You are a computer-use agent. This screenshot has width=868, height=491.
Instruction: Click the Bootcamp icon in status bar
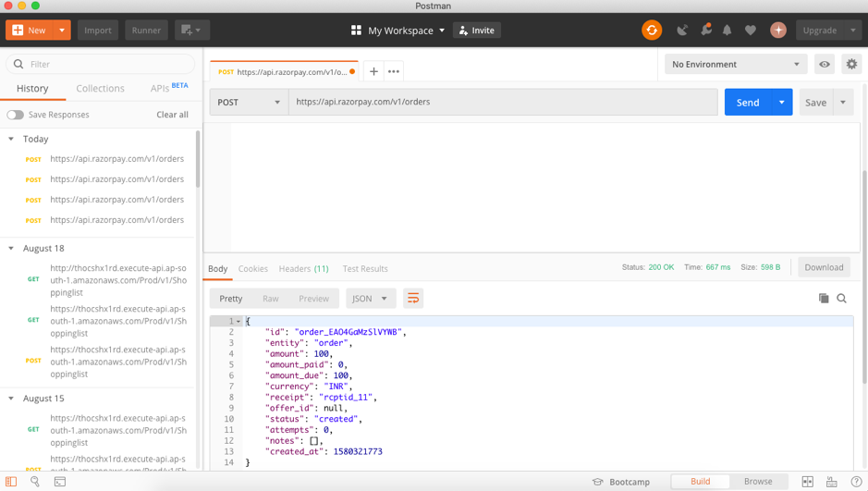coord(598,482)
